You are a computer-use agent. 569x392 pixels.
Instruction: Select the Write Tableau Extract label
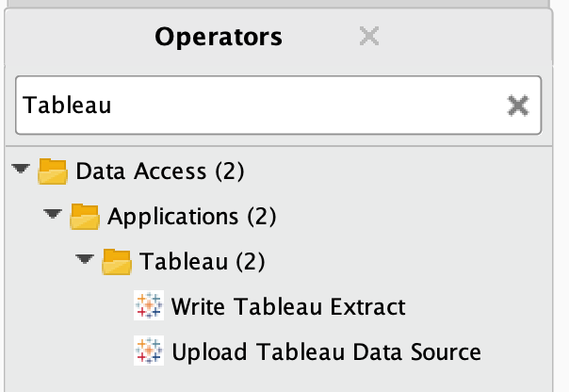pos(288,306)
